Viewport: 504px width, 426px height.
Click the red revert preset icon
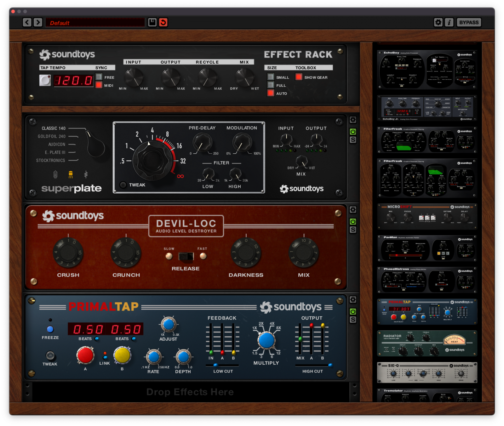[163, 22]
